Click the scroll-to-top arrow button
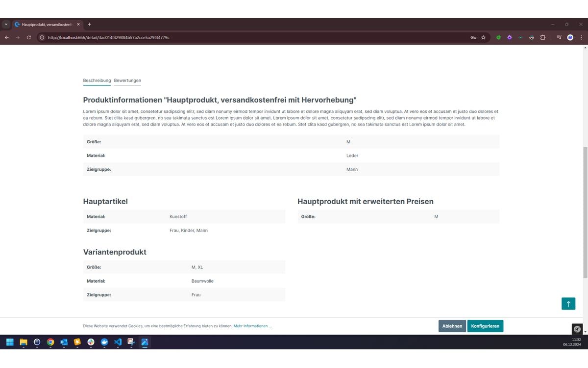This screenshot has height=368, width=588. [568, 304]
